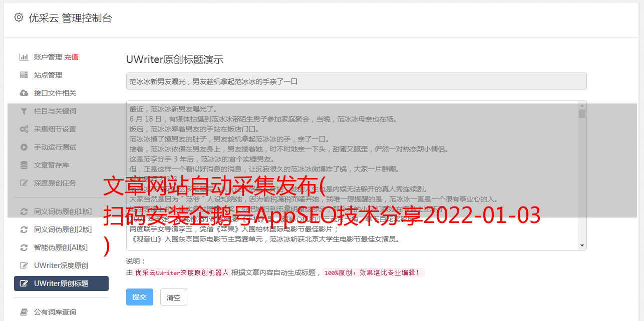This screenshot has width=644, height=321.
Task: Click the cloud upload icon for 接口文件相关
Action: (x=24, y=93)
